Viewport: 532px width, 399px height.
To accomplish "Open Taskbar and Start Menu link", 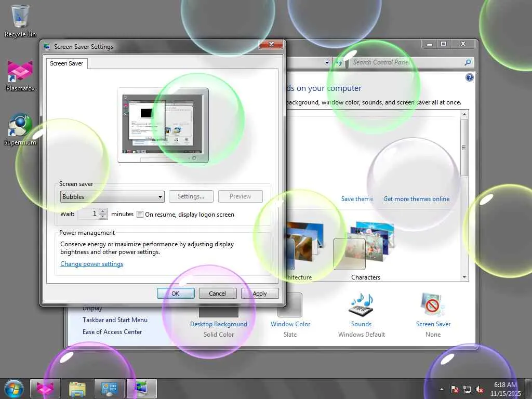I will pyautogui.click(x=115, y=320).
